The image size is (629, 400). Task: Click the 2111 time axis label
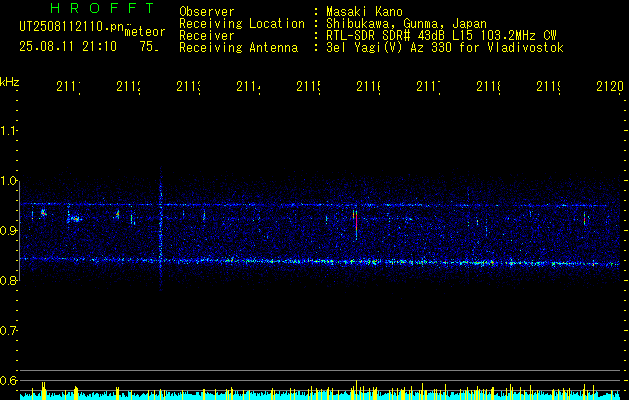point(69,87)
